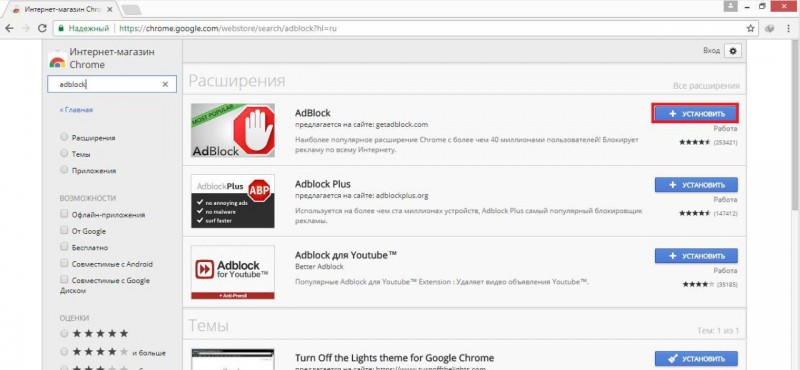Open the settings gear next to Вход

733,51
